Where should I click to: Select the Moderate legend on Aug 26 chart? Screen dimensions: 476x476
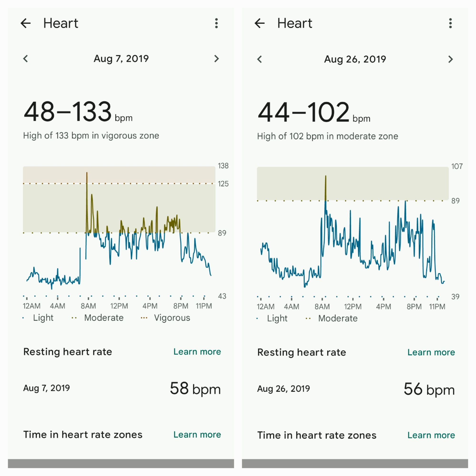point(337,318)
